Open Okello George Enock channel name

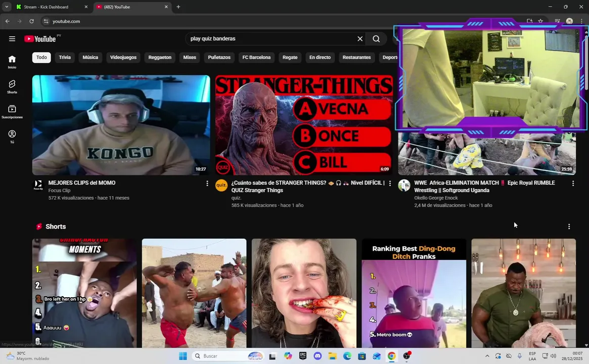click(436, 198)
